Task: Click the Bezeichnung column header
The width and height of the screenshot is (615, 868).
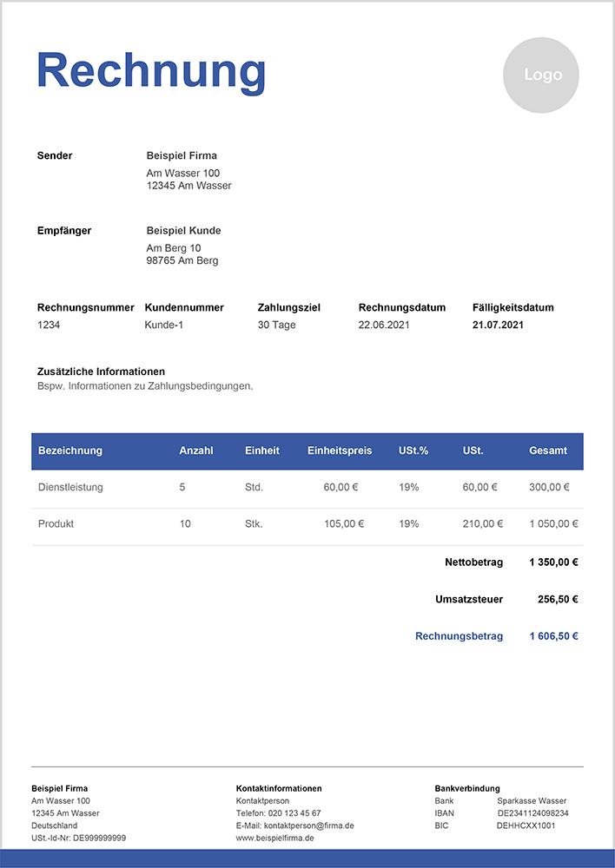Action: [70, 450]
